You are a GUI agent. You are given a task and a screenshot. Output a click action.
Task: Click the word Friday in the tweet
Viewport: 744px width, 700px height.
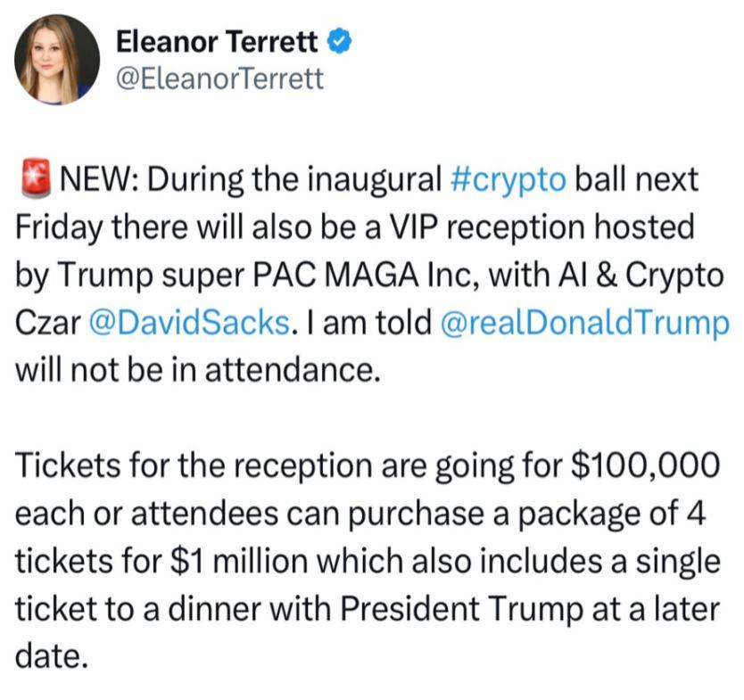point(59,226)
